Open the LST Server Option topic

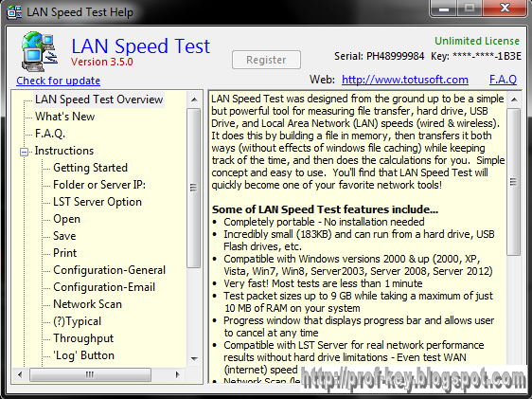(98, 202)
